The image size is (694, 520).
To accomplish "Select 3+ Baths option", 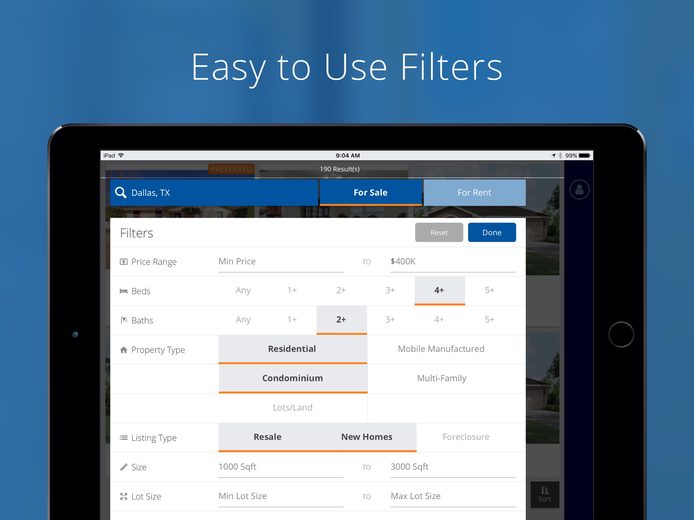I will point(390,320).
